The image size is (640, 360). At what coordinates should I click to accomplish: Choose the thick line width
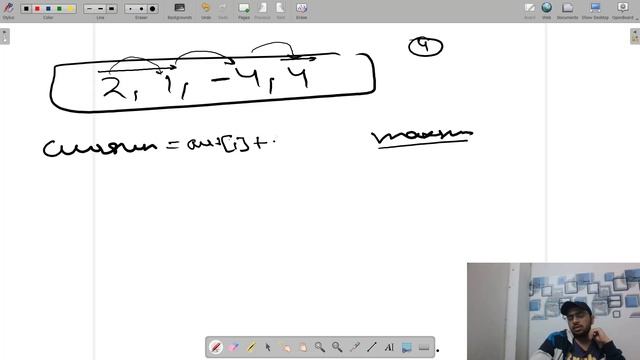coord(111,9)
